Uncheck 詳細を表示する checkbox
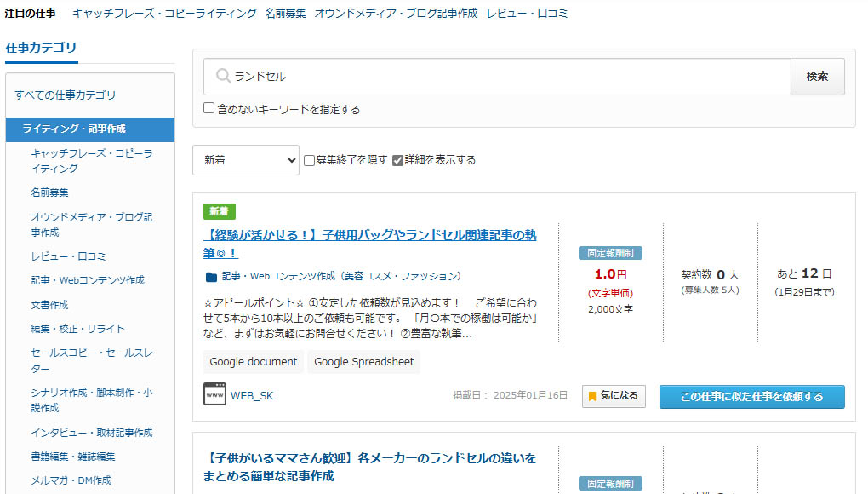868x494 pixels. 397,161
